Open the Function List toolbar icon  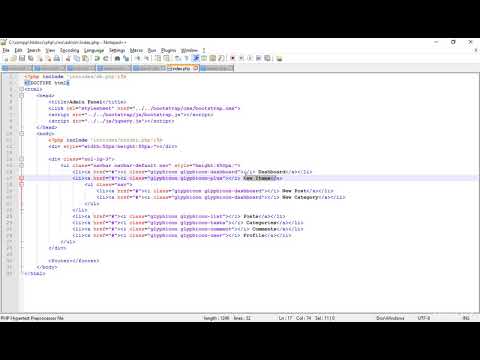[221, 58]
